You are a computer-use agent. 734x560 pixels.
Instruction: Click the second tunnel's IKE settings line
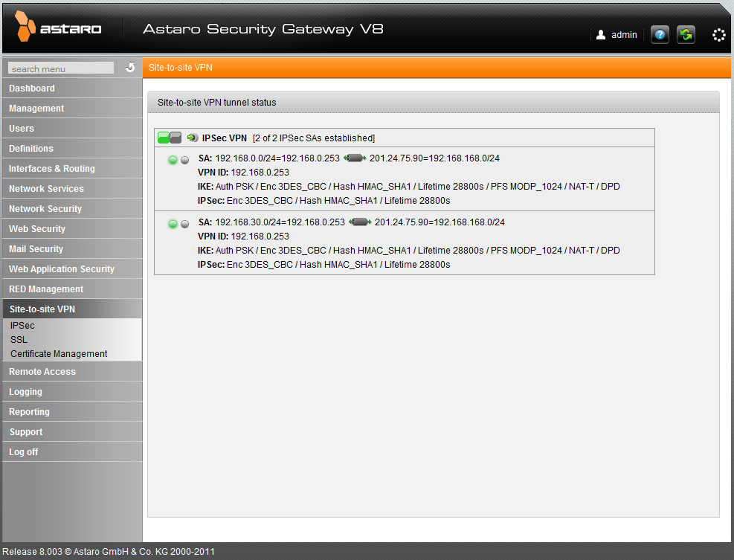[409, 251]
